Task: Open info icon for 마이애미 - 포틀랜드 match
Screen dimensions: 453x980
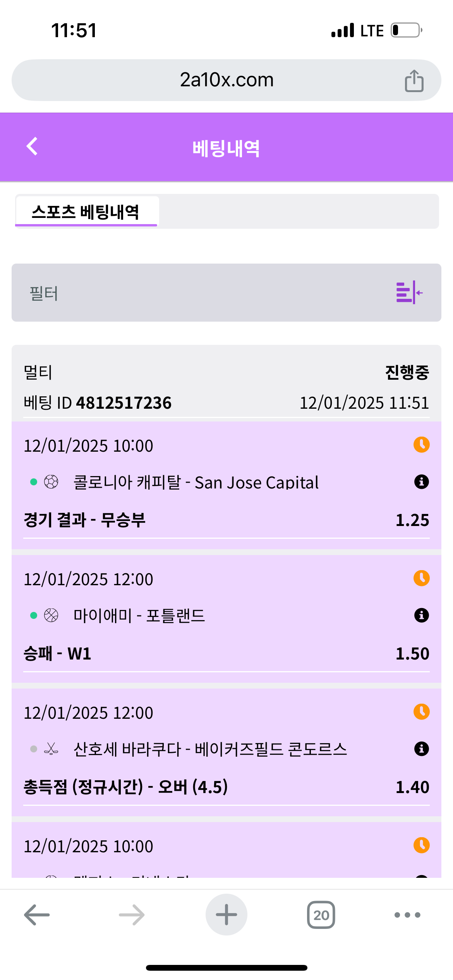Action: 421,615
